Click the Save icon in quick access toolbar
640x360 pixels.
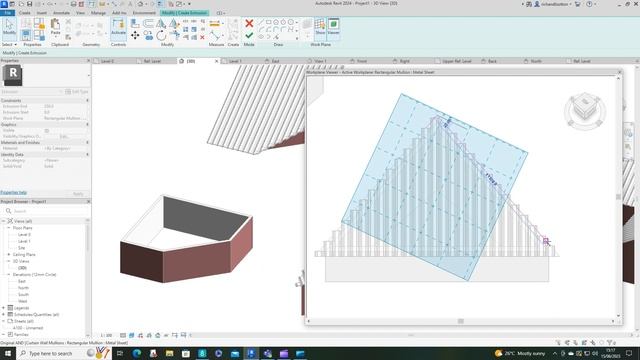click(x=29, y=4)
